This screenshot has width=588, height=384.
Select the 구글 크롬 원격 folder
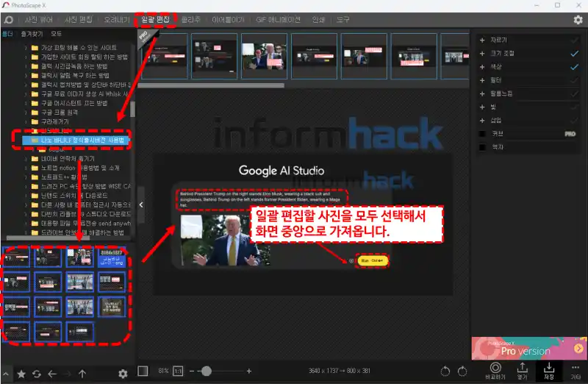[x=60, y=113]
